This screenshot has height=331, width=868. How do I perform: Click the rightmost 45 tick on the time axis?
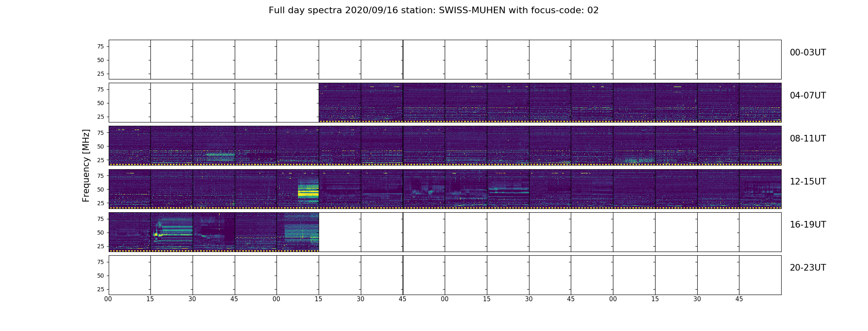(x=739, y=299)
